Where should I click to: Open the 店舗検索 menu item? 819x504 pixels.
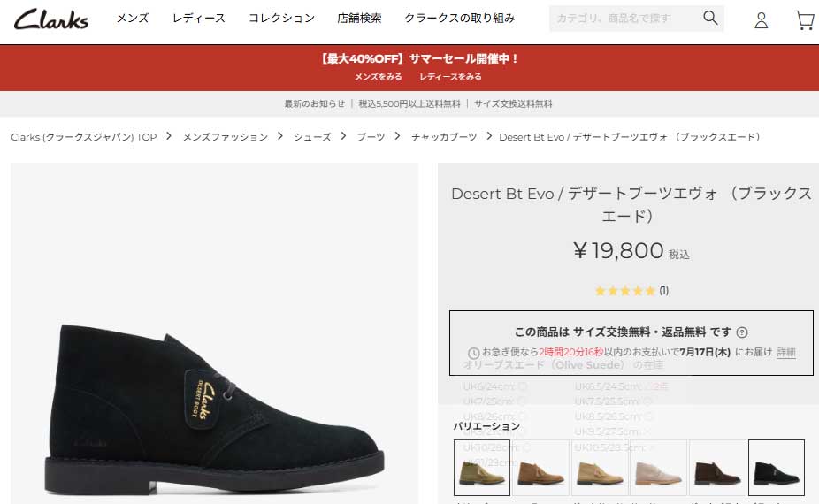pos(359,19)
